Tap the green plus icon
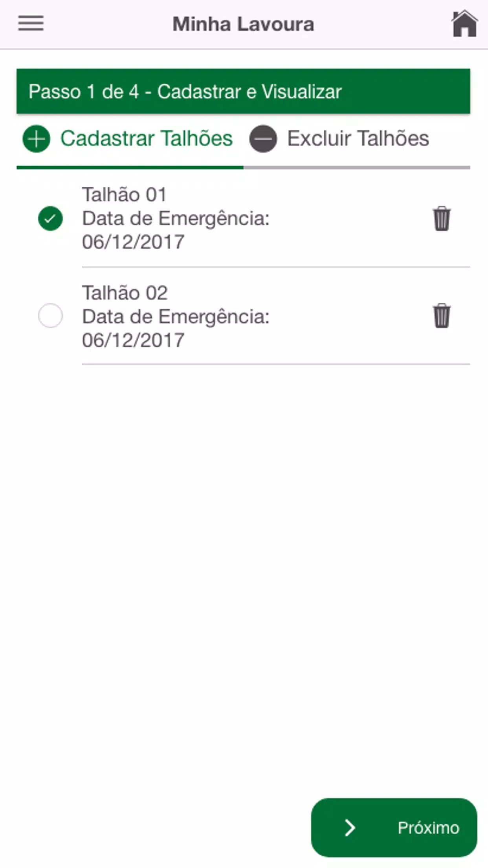This screenshot has height=868, width=488. pyautogui.click(x=36, y=139)
